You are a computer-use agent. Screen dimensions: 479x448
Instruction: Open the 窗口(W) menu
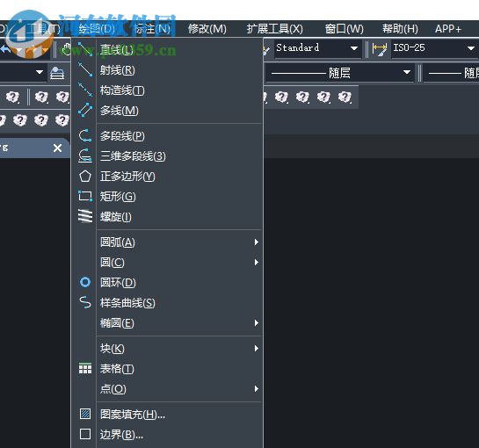point(345,29)
